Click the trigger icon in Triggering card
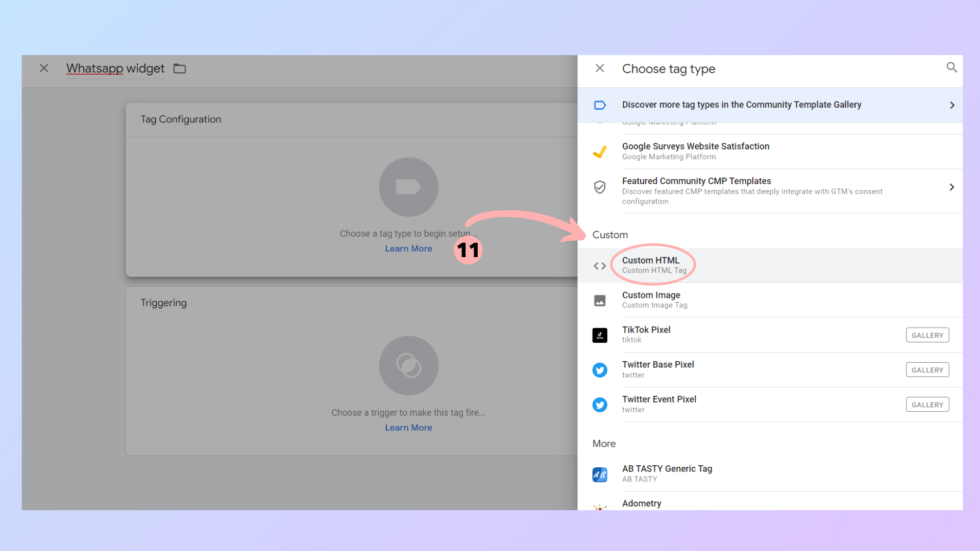The width and height of the screenshot is (980, 551). tap(408, 365)
